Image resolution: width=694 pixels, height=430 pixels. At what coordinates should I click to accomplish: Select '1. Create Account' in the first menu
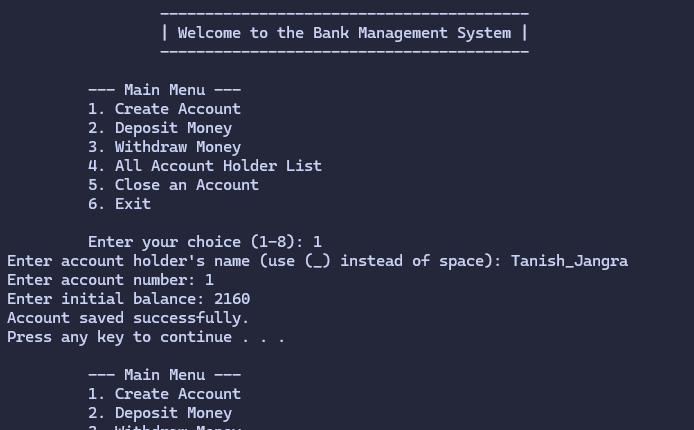tap(165, 109)
